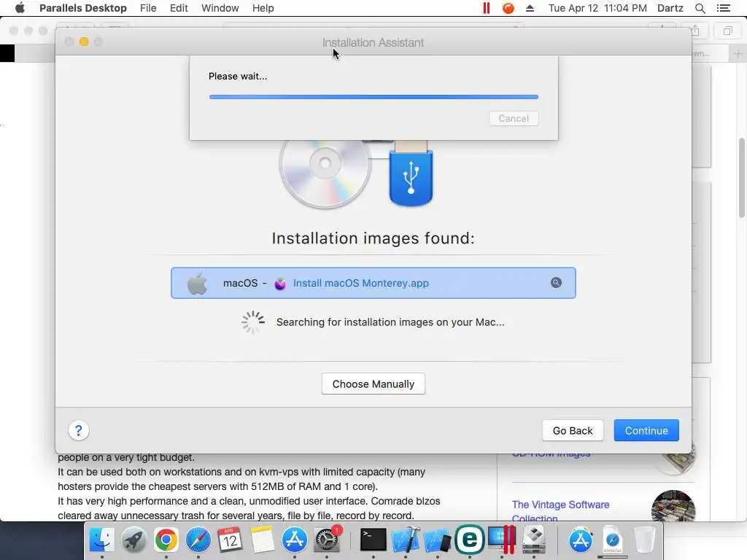Click Safari's new tab plus button
Viewport: 747px width, 560px height.
coord(738,54)
